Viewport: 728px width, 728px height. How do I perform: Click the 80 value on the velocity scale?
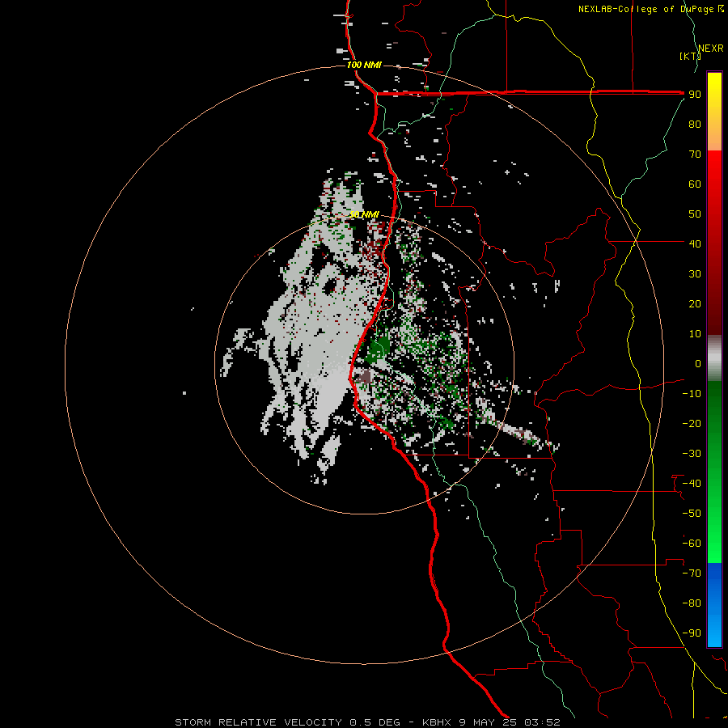(695, 125)
